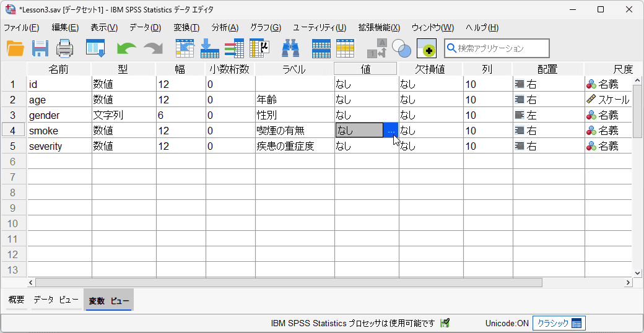Click the クラシック button in status bar
This screenshot has height=333, width=644.
[559, 323]
